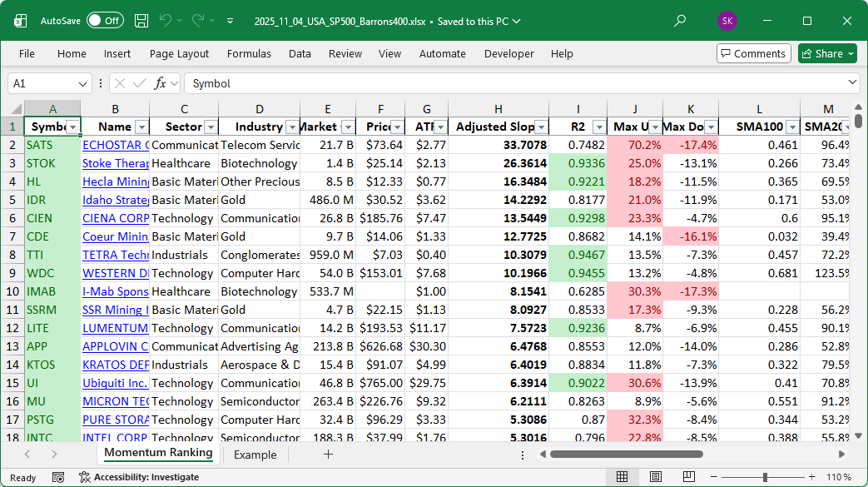Viewport: 868px width, 487px height.
Task: Click the Save floppy disk icon
Action: click(x=141, y=21)
